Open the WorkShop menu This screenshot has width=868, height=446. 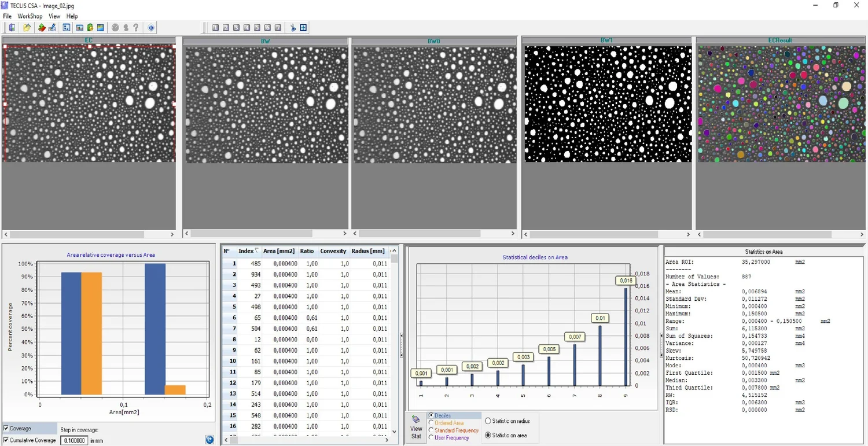coord(30,16)
